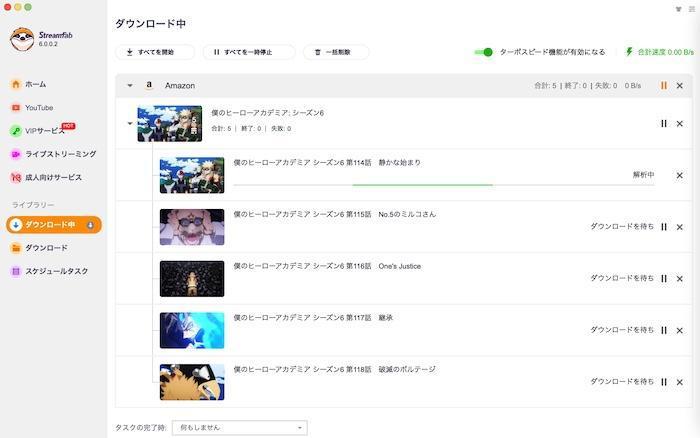Click the download count badge on ダウンロード中
This screenshot has height=438, width=700.
[90, 225]
